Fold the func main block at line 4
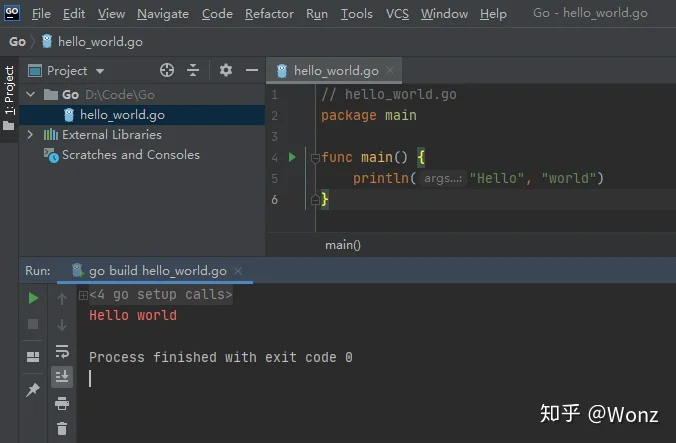The height and width of the screenshot is (443, 676). 315,158
